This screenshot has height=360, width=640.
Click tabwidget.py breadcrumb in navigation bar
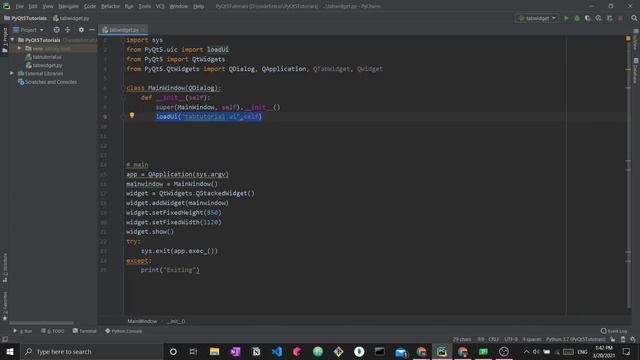tap(71, 18)
